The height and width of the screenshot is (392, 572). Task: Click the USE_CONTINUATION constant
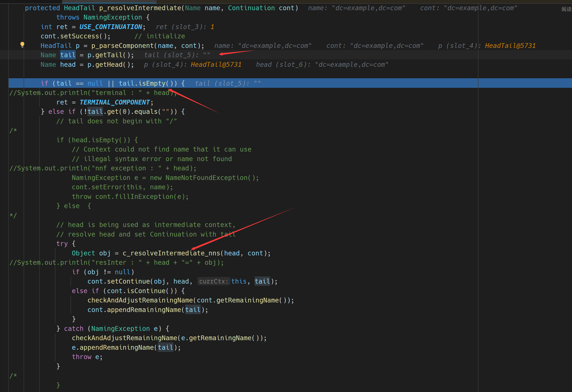110,27
